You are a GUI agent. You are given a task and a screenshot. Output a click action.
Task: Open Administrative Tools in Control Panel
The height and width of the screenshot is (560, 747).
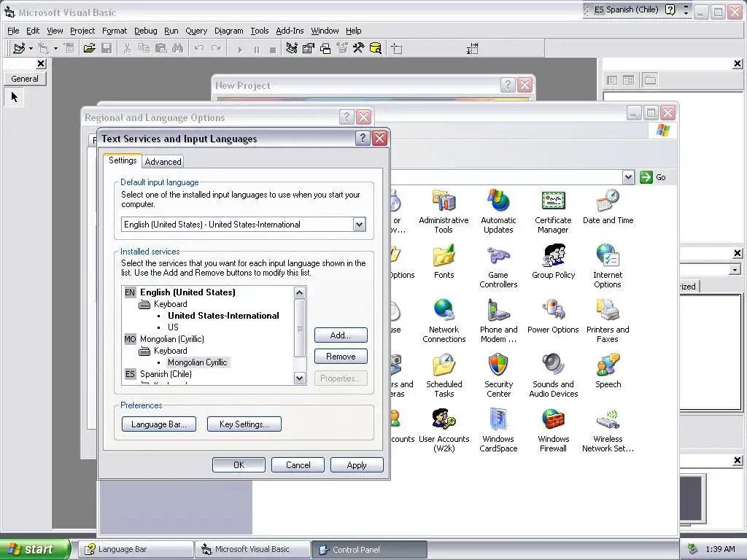pos(444,212)
